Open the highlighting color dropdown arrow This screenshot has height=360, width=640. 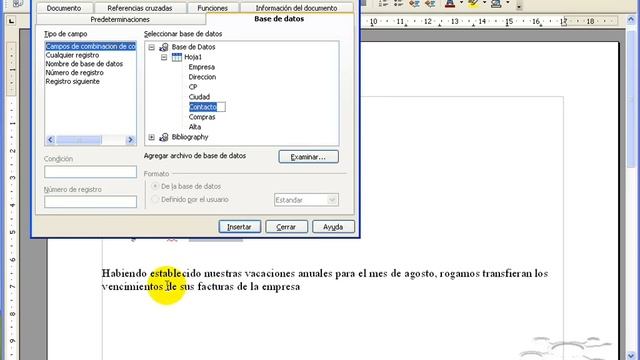pos(484,3)
